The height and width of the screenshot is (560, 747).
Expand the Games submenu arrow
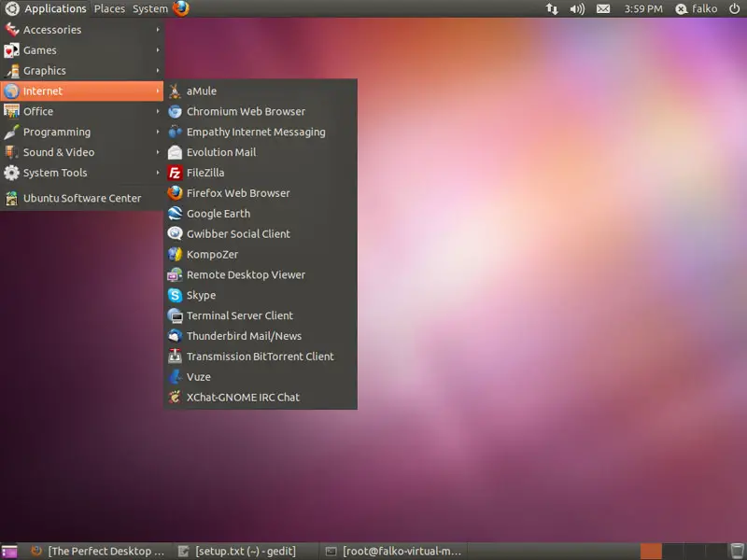point(157,50)
